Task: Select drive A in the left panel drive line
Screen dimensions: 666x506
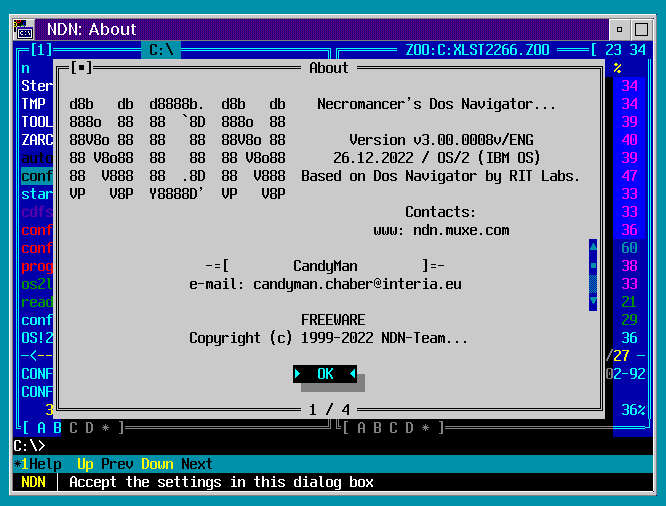Action: tap(42, 427)
